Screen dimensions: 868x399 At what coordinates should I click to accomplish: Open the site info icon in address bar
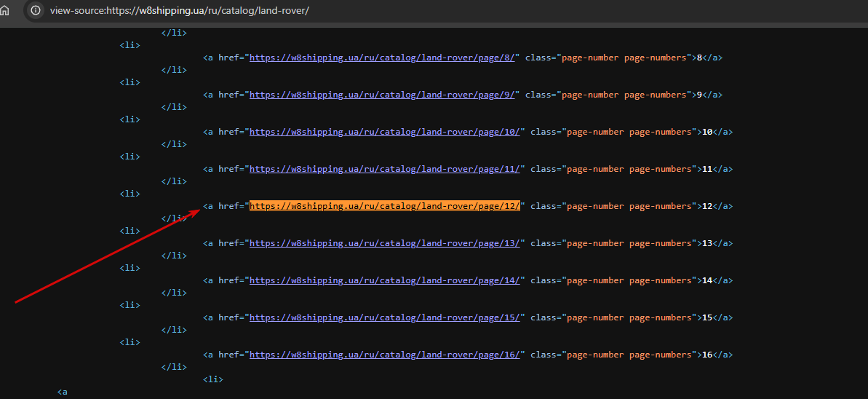36,10
